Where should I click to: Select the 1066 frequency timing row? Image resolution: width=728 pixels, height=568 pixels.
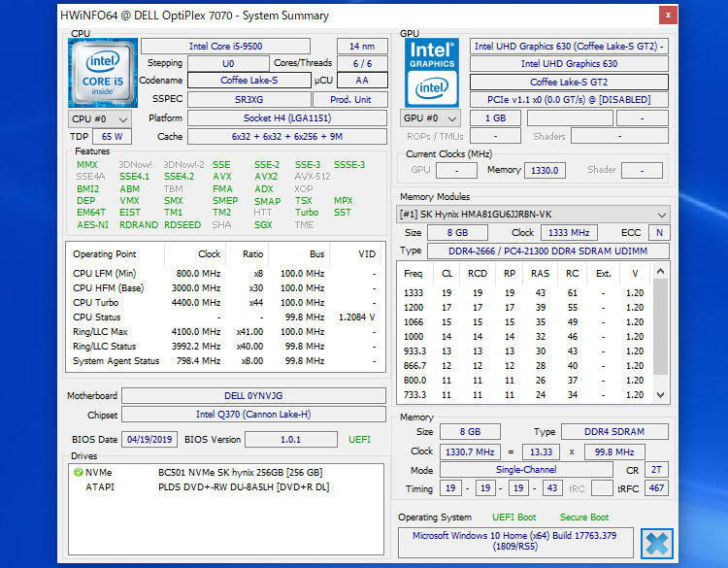[x=525, y=321]
